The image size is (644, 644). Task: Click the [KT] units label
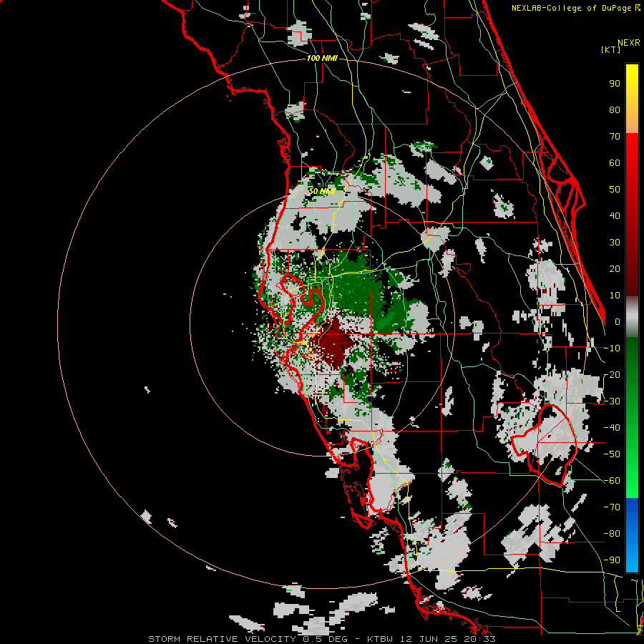coord(611,49)
